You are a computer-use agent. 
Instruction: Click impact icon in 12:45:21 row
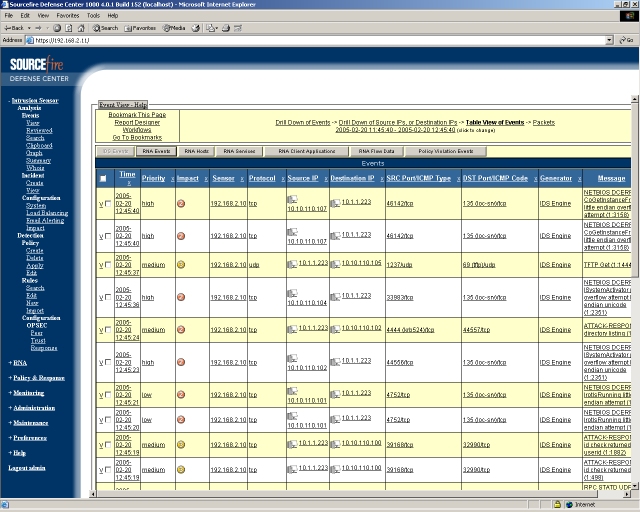coord(181,394)
